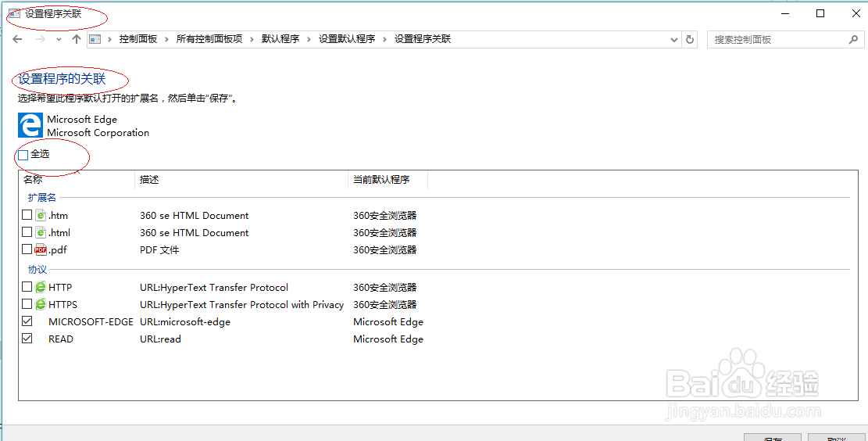Click the .htm file type icon
The width and height of the screenshot is (868, 441).
[x=41, y=216]
